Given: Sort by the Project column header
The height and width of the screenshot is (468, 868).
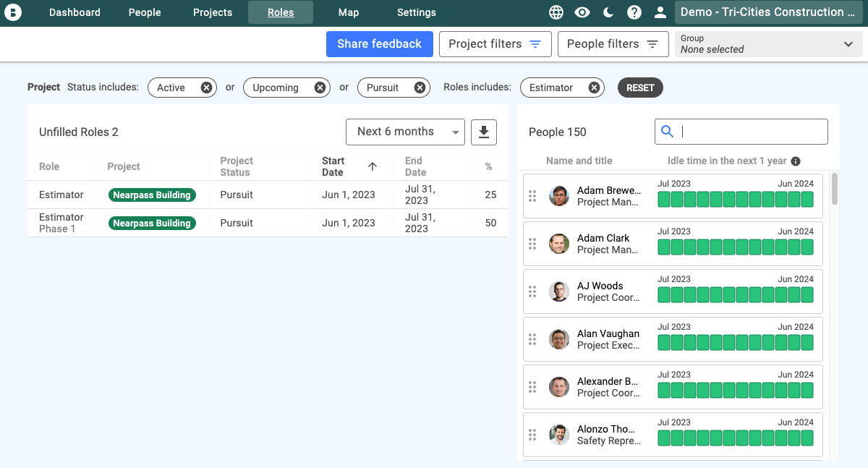Looking at the screenshot, I should click(124, 166).
